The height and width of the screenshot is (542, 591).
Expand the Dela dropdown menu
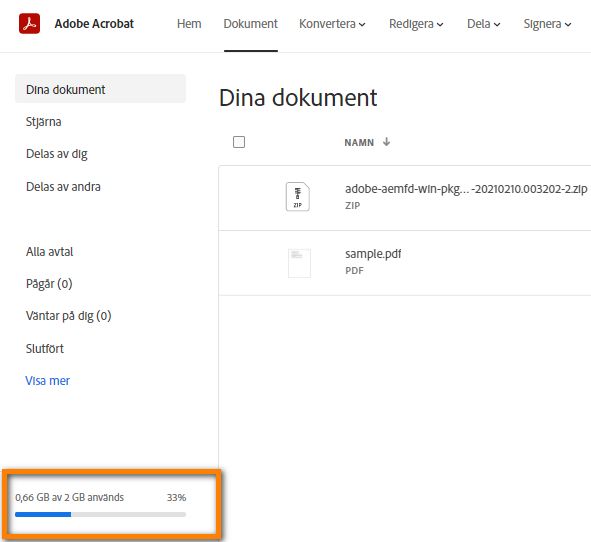[484, 24]
